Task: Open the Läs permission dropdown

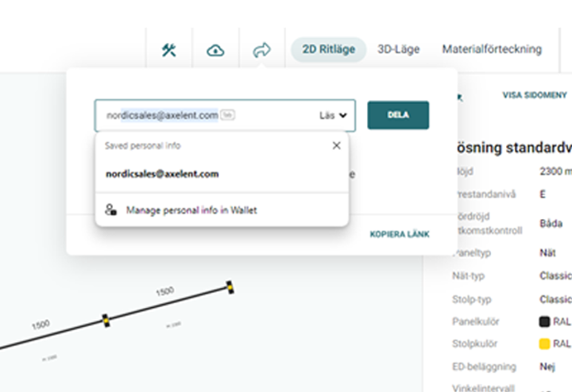Action: tap(334, 115)
